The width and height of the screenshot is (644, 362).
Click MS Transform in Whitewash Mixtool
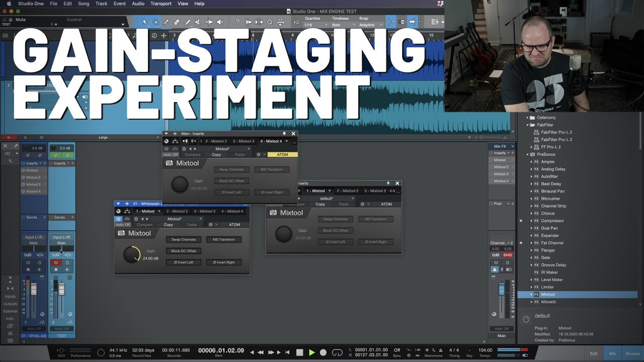click(x=224, y=239)
